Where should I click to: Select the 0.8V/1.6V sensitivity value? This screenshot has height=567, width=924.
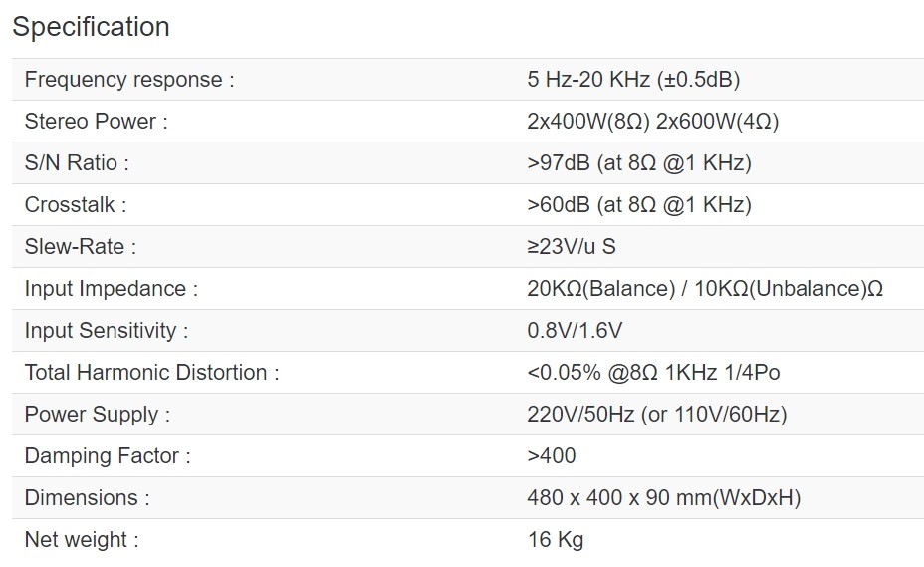click(x=575, y=331)
